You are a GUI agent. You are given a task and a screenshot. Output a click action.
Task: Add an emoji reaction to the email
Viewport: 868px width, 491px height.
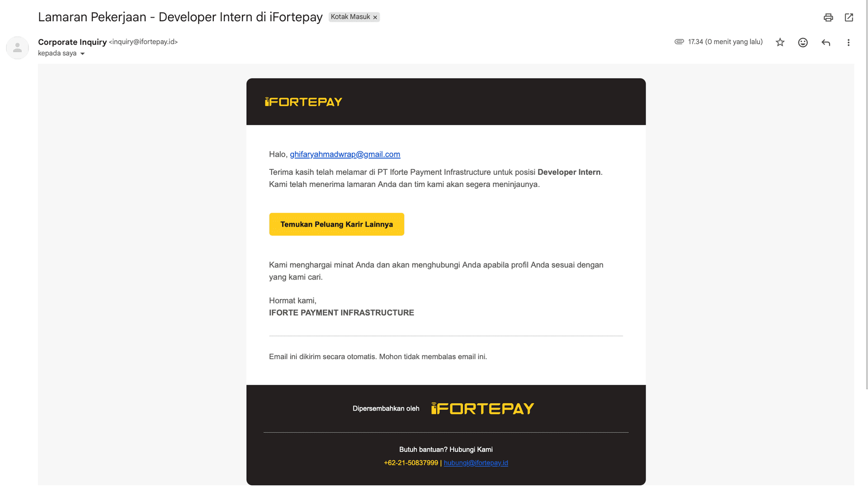pos(802,42)
